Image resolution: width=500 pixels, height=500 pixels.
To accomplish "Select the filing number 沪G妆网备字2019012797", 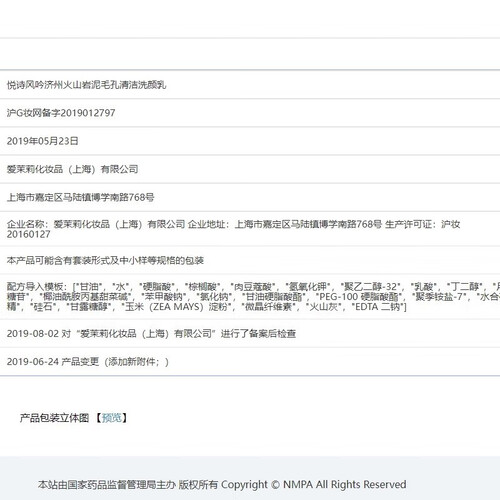I will (x=61, y=113).
